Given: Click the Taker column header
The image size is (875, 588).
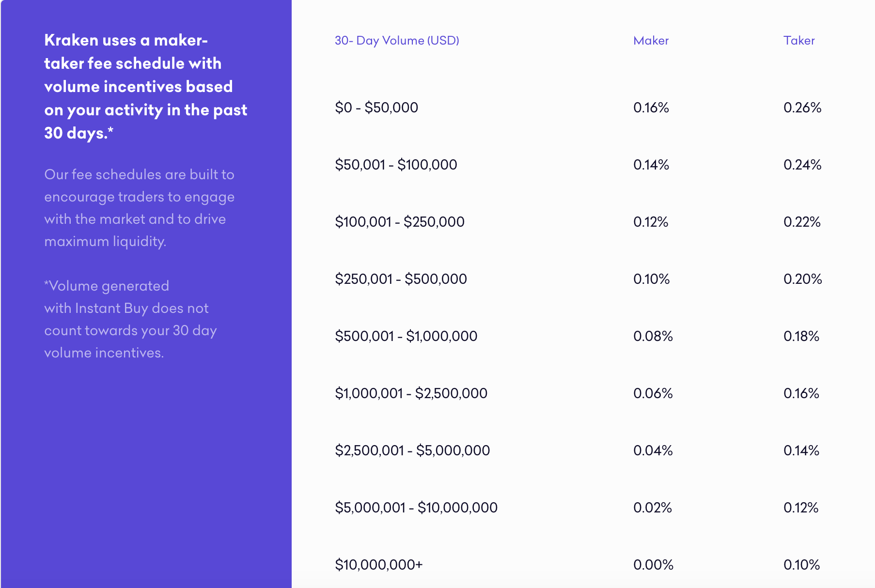Looking at the screenshot, I should click(x=799, y=41).
